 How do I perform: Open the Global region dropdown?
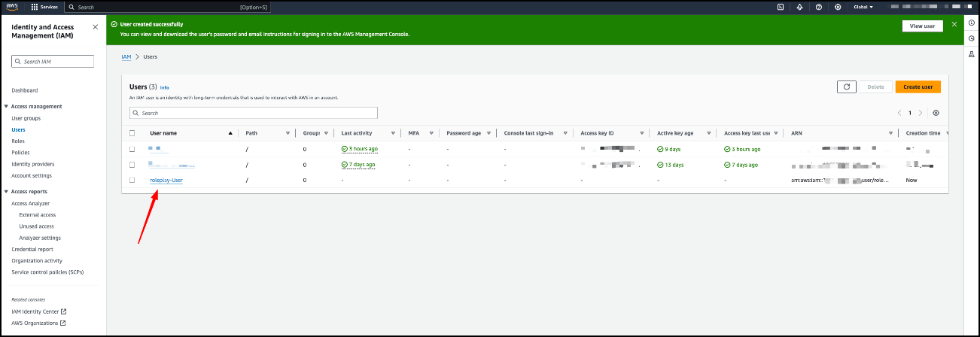(863, 7)
